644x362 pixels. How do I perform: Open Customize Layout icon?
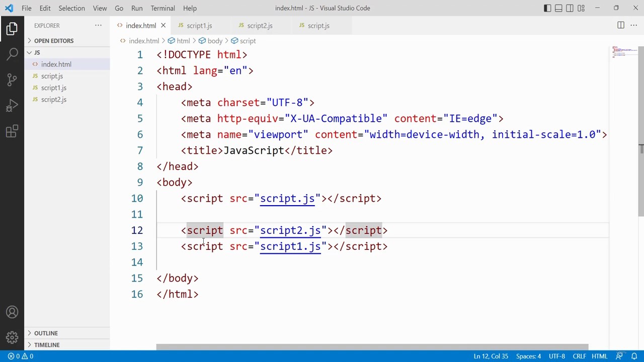(581, 8)
